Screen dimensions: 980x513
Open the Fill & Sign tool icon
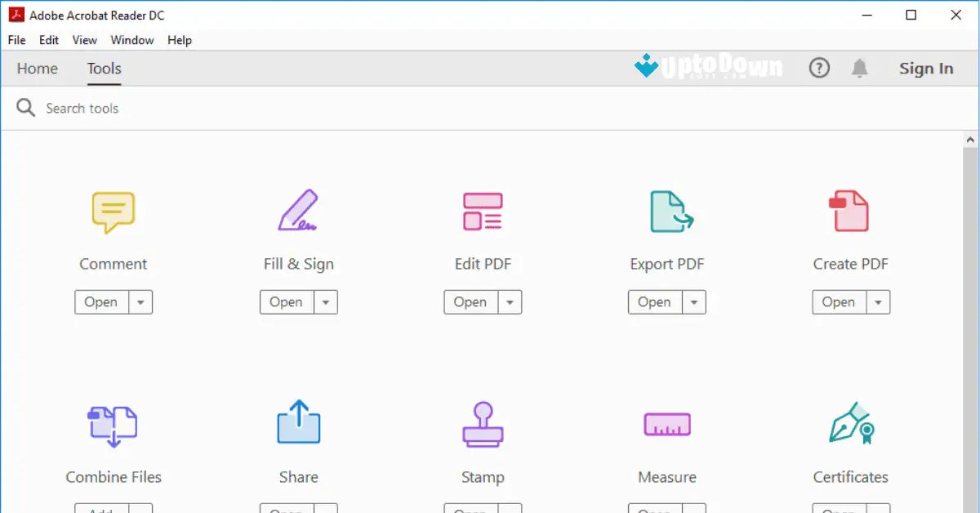298,211
